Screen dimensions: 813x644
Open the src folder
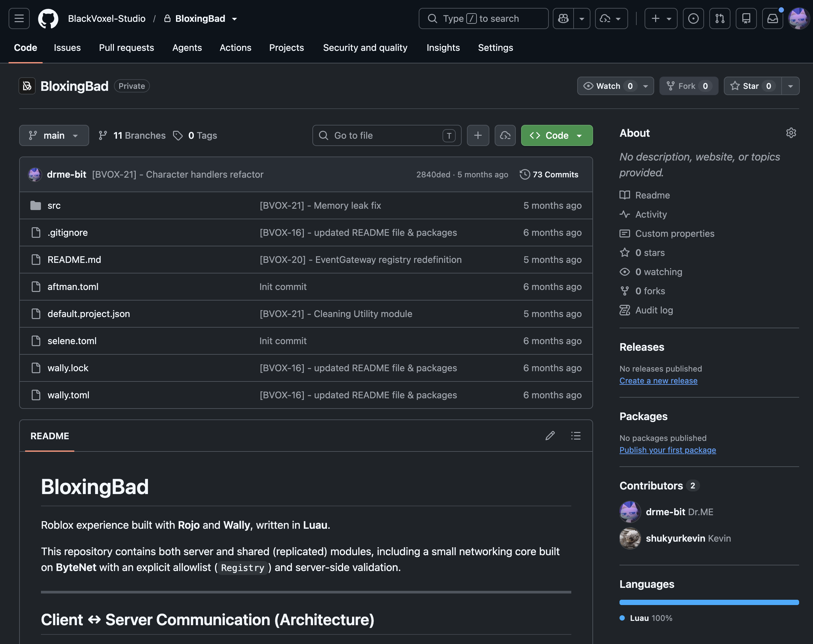pos(54,205)
